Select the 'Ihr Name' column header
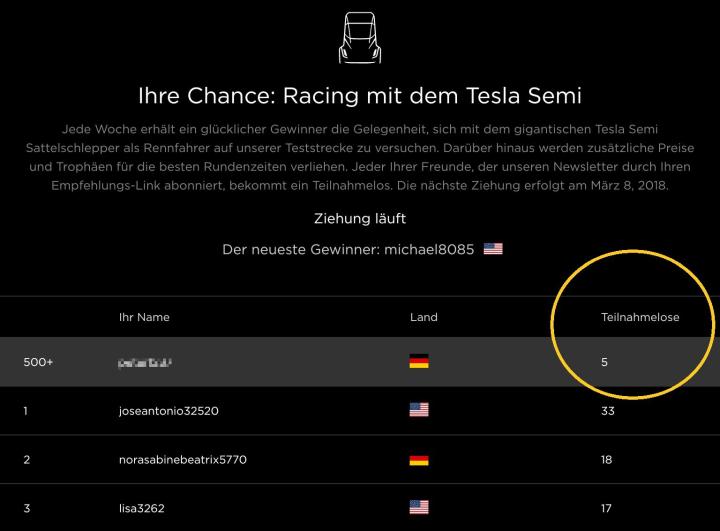Image resolution: width=720 pixels, height=531 pixels. click(x=144, y=317)
